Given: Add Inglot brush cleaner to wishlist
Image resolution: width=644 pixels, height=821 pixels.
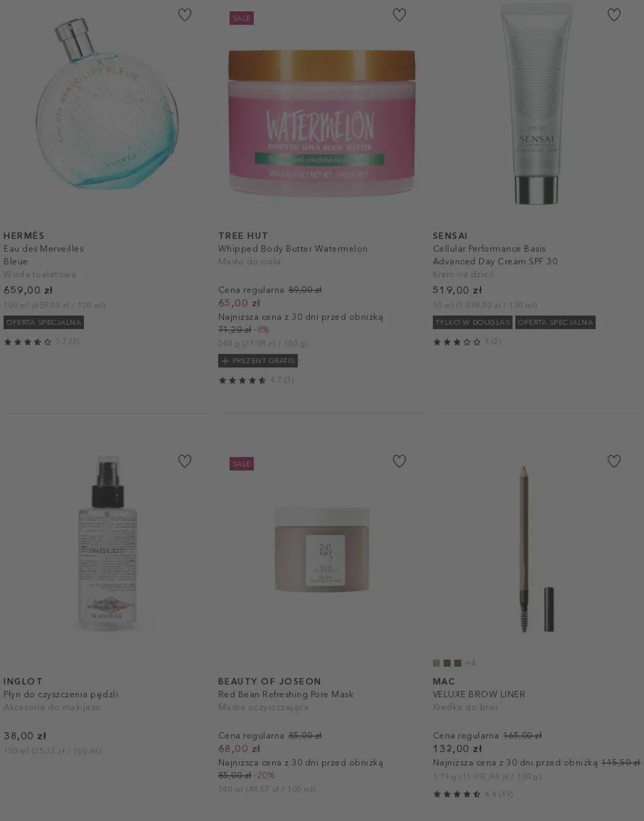Looking at the screenshot, I should (x=184, y=461).
